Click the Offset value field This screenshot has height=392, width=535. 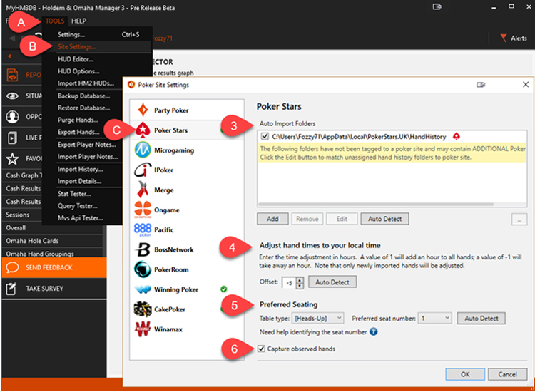coord(290,282)
